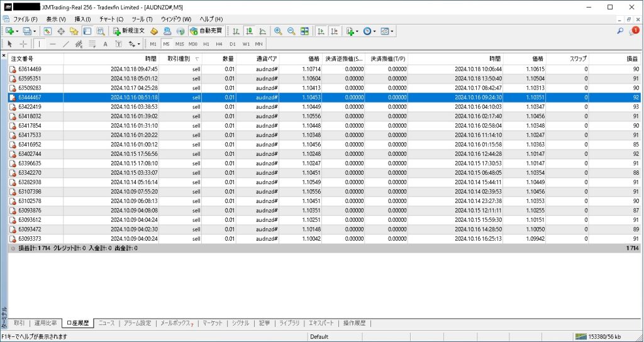Select the trendline drawing tool

[x=66, y=44]
